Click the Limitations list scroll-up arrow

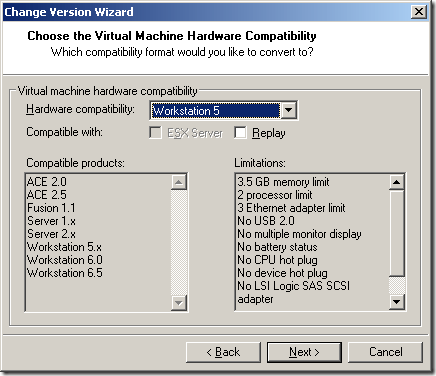(x=397, y=182)
